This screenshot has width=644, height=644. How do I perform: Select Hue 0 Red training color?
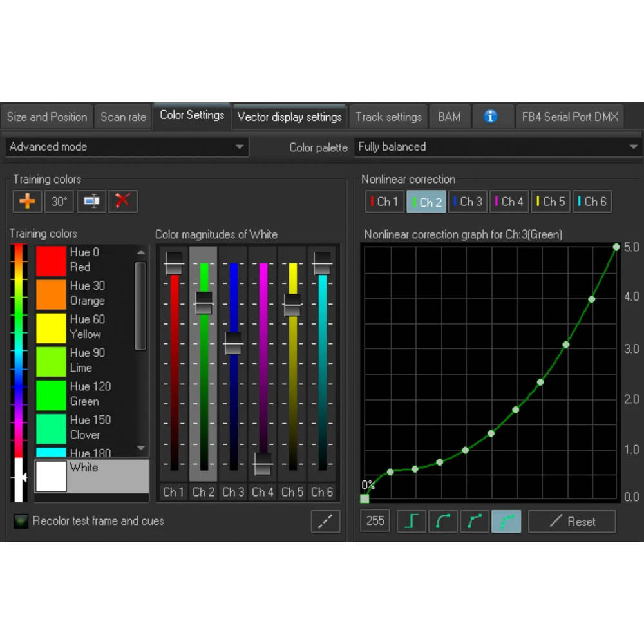(x=84, y=260)
